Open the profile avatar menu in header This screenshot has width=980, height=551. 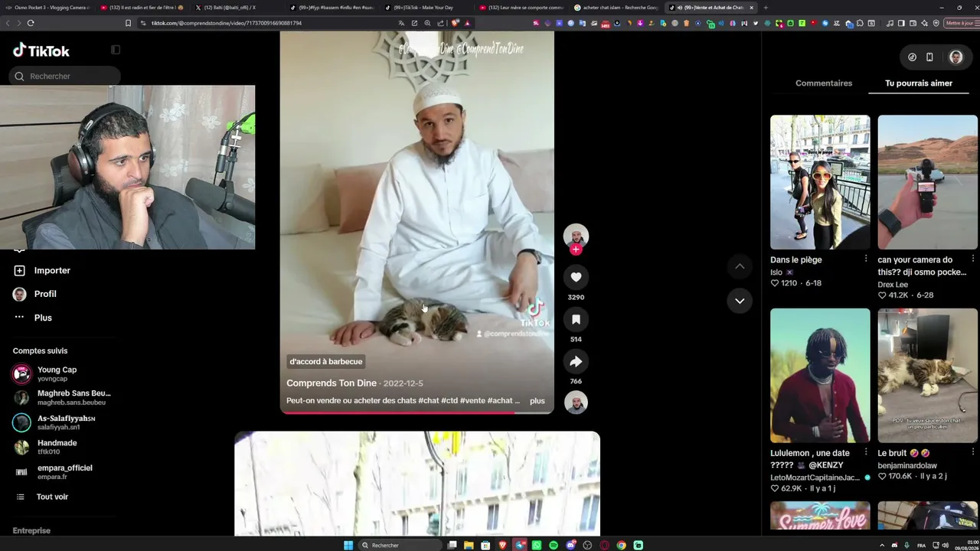955,57
